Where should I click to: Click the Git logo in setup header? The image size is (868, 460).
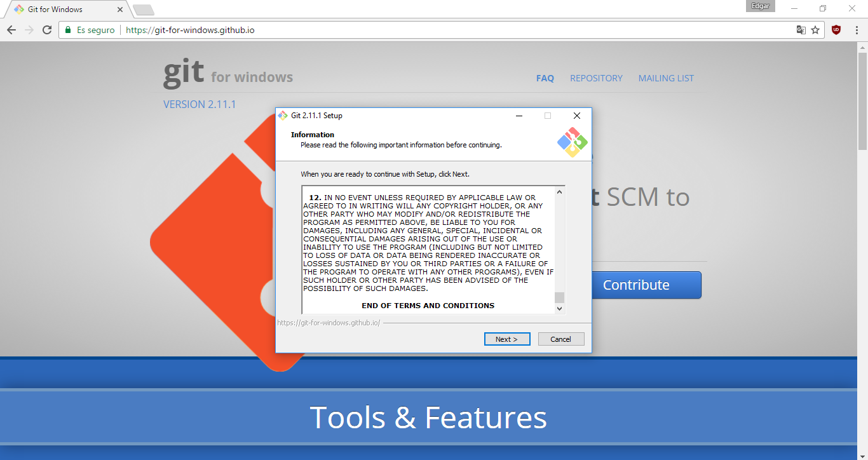573,142
